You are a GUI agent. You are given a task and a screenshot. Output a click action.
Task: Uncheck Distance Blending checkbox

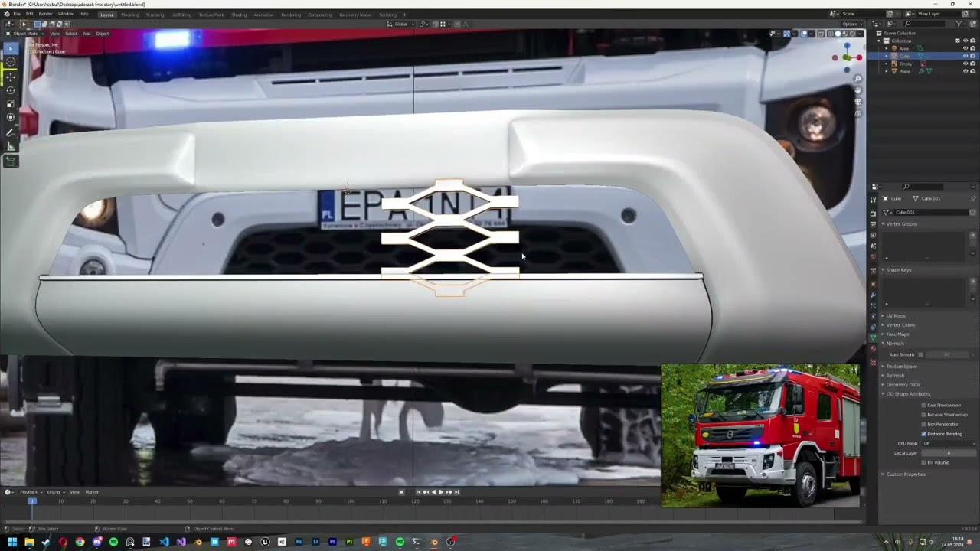(x=923, y=434)
